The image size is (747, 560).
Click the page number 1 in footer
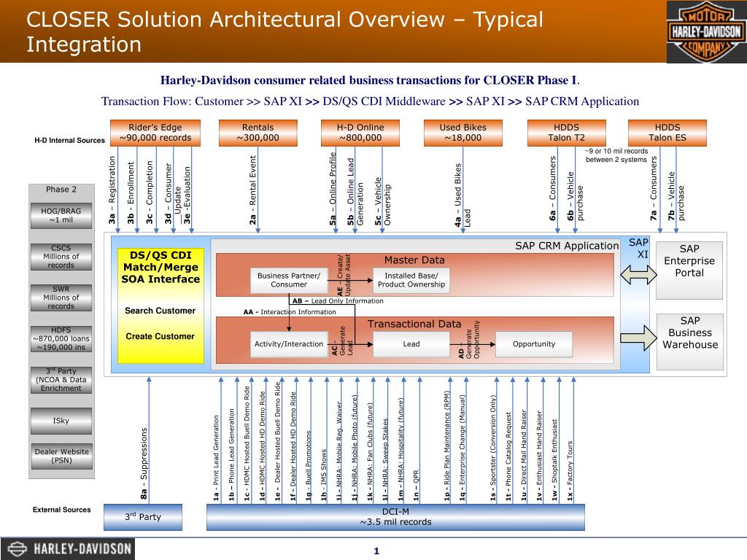(376, 551)
